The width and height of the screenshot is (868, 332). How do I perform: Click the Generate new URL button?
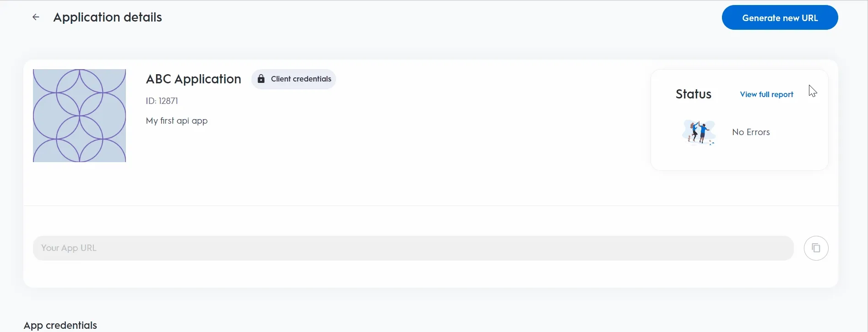pyautogui.click(x=780, y=17)
